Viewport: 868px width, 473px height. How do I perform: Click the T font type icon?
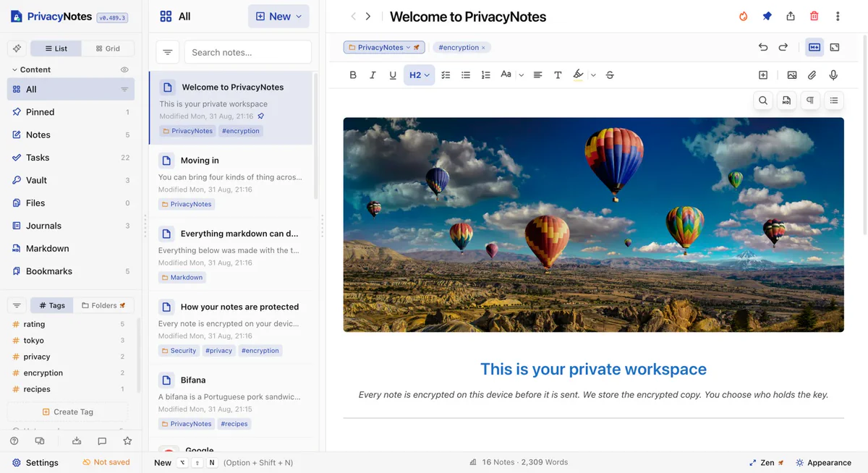point(558,75)
